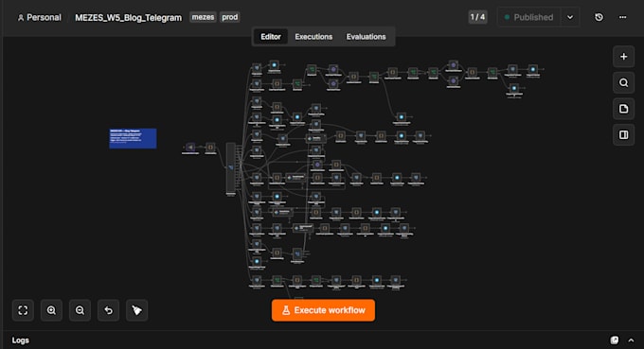The height and width of the screenshot is (349, 644).
Task: Toggle the side panel layout icon
Action: click(x=623, y=135)
